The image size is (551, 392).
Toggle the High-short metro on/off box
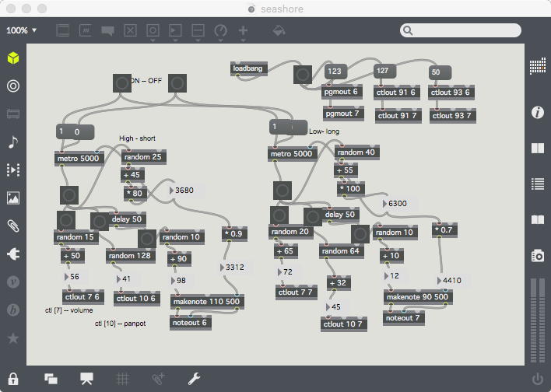75,132
